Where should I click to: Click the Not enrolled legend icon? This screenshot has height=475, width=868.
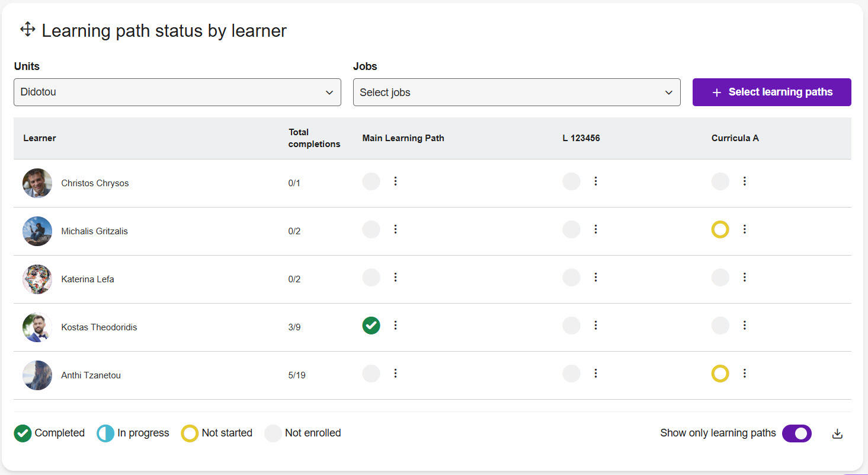273,433
